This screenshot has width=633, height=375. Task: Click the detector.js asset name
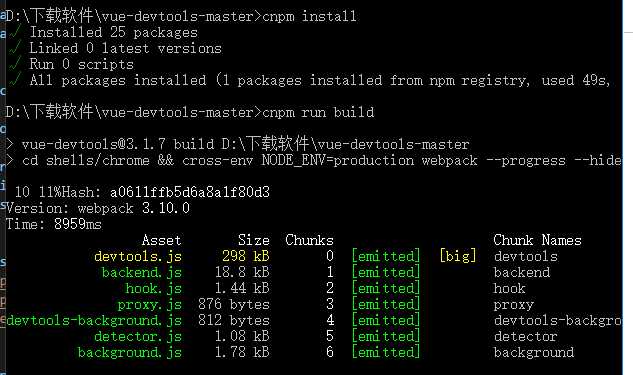[x=138, y=336]
